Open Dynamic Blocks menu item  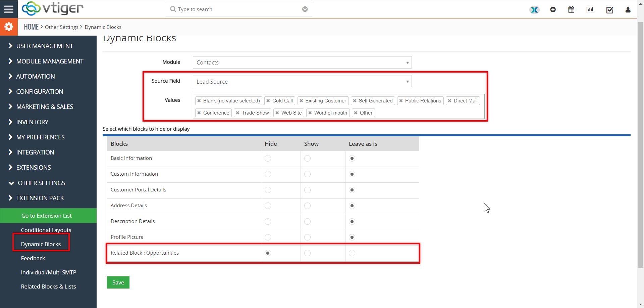[x=41, y=244]
